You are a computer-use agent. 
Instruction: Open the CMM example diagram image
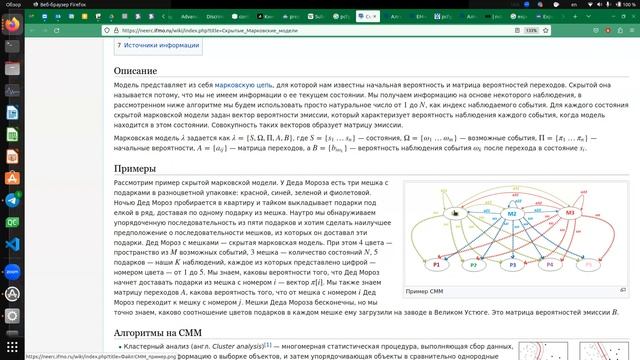[x=516, y=233]
